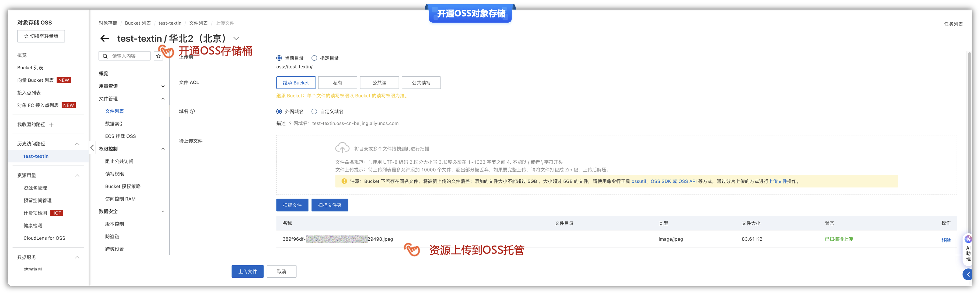Click the blue round collapse arrow at bottom right
The height and width of the screenshot is (293, 980).
point(968,274)
